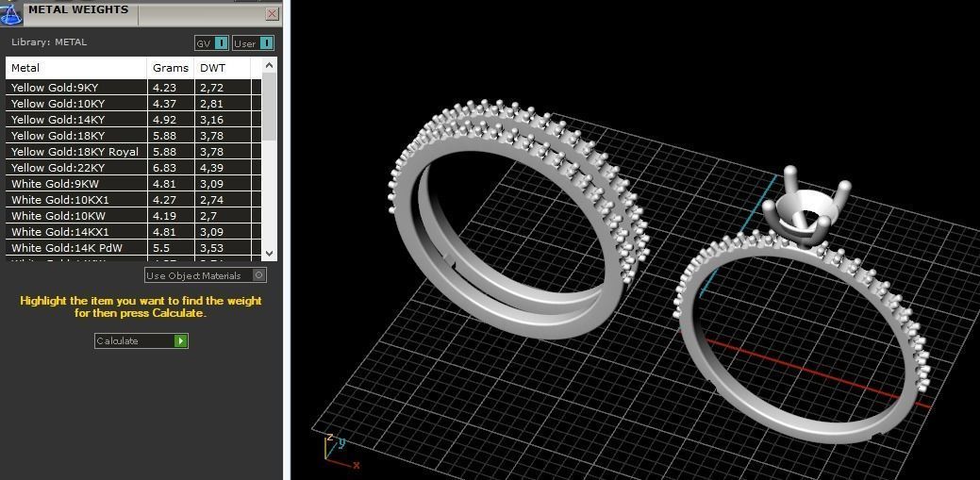Click the 6.83 grams value
This screenshot has height=480, width=980.
click(164, 168)
